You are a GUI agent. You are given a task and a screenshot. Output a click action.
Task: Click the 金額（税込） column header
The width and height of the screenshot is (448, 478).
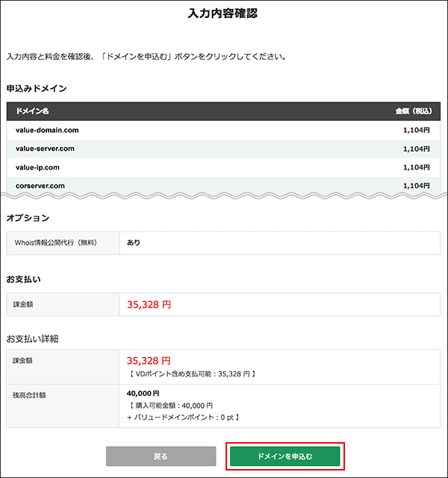pyautogui.click(x=412, y=111)
